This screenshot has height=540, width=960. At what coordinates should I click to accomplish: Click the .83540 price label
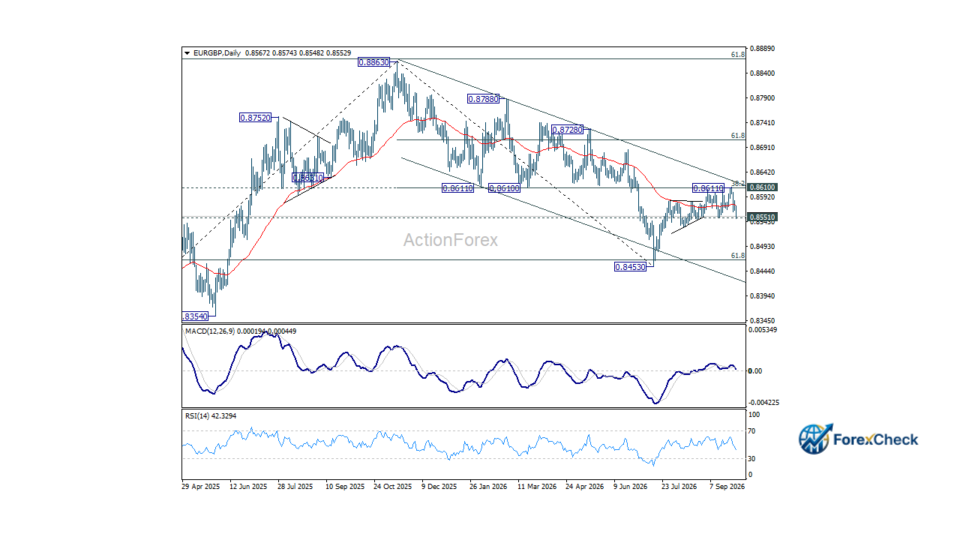pos(195,317)
